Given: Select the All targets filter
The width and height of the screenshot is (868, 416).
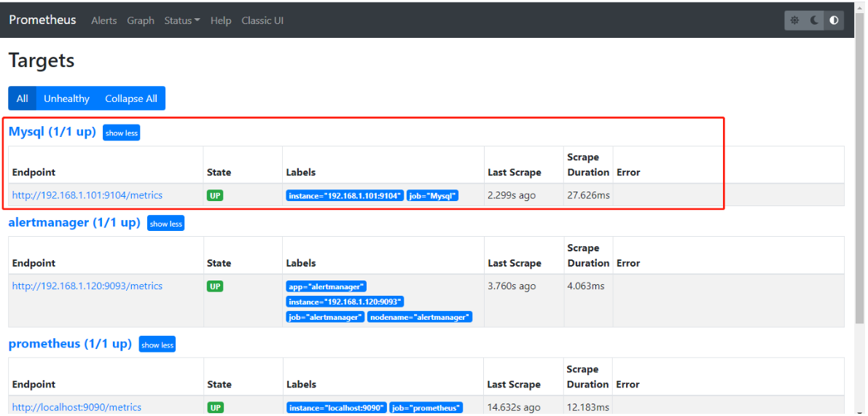Looking at the screenshot, I should (22, 98).
